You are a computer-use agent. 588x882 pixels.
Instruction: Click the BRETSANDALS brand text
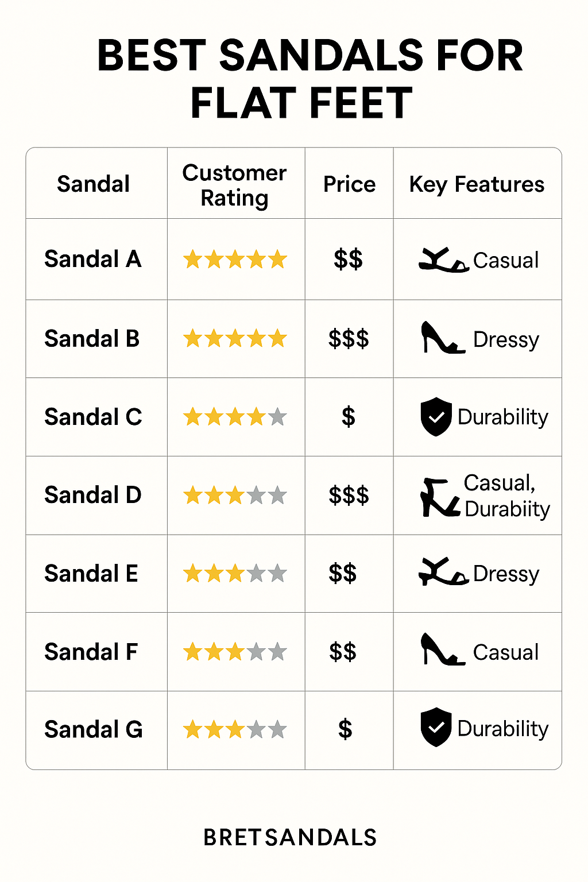click(x=290, y=838)
